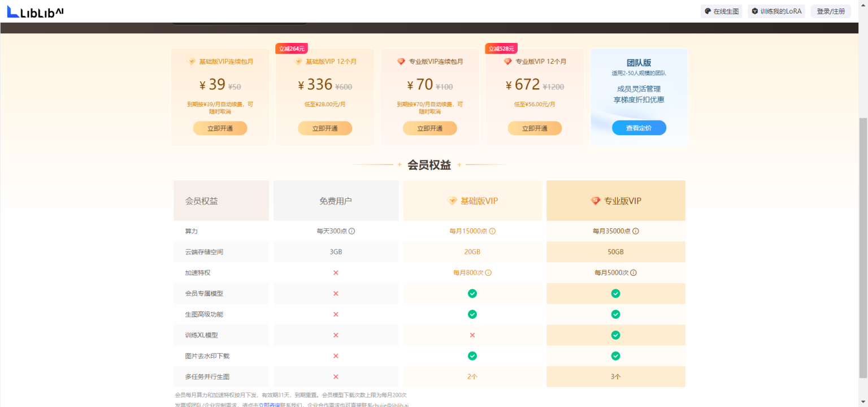Click the blue 查看定价 button for 团队版
Screen dimensions: 868x407
click(639, 128)
